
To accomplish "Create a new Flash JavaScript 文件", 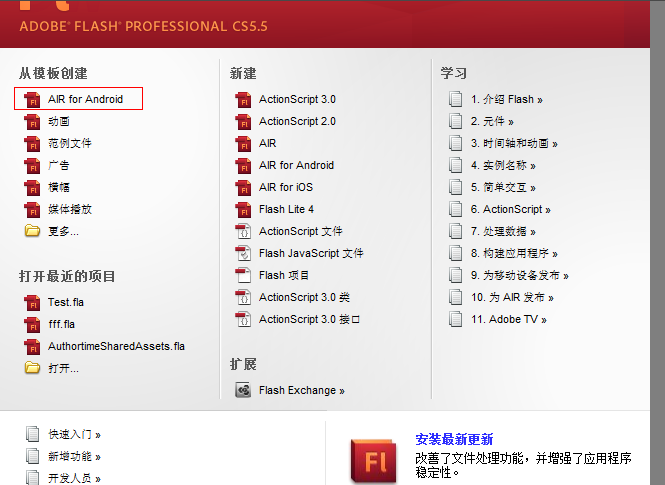I will coord(311,254).
